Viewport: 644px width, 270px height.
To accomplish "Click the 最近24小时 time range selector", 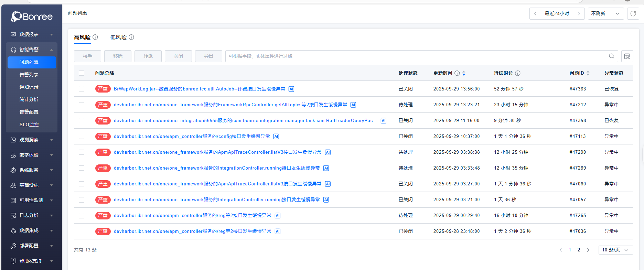I will [557, 14].
